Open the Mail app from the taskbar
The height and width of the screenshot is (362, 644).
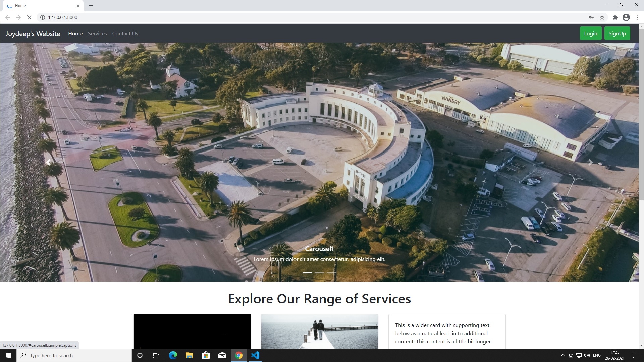coord(222,355)
